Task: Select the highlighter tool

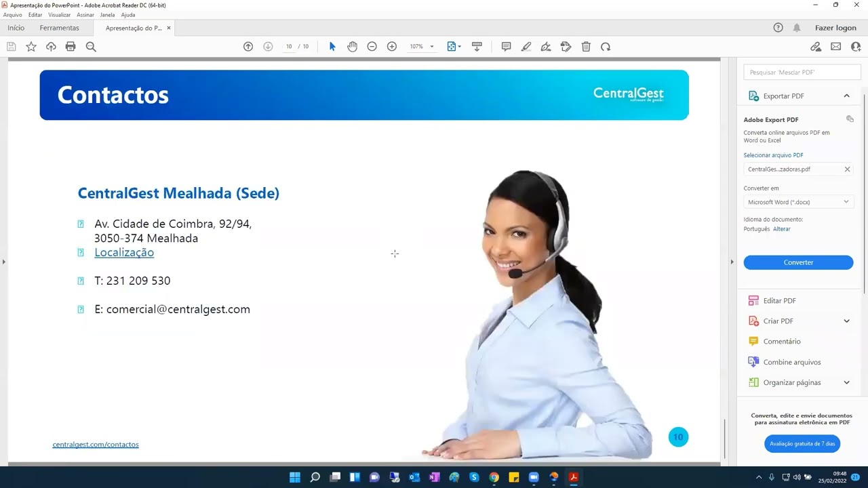Action: pos(526,47)
